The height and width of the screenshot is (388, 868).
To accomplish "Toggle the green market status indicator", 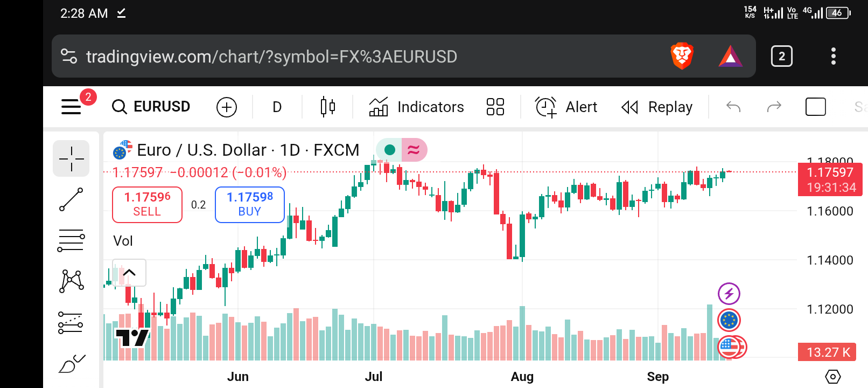I will (390, 150).
